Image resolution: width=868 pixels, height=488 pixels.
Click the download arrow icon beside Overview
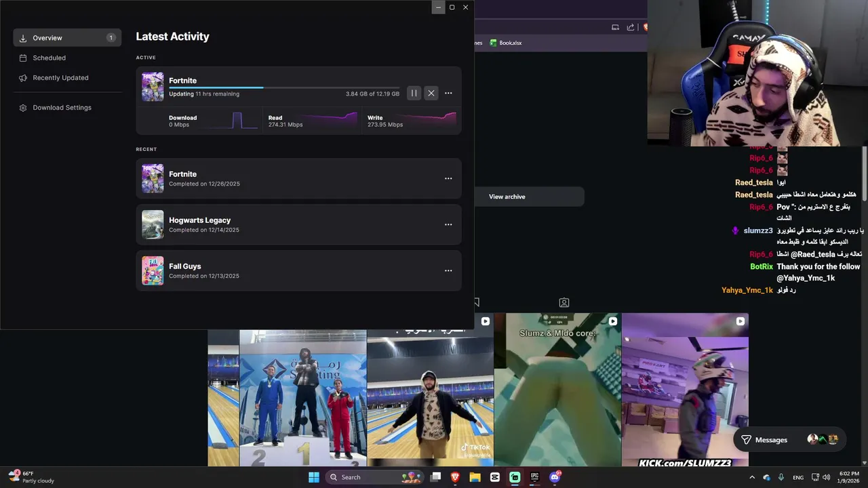[x=23, y=38]
